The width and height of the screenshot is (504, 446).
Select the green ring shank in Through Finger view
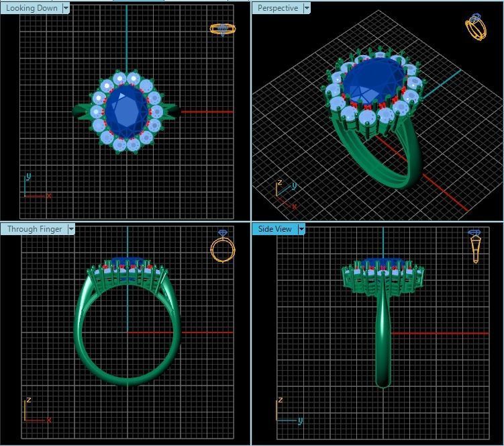(128, 382)
